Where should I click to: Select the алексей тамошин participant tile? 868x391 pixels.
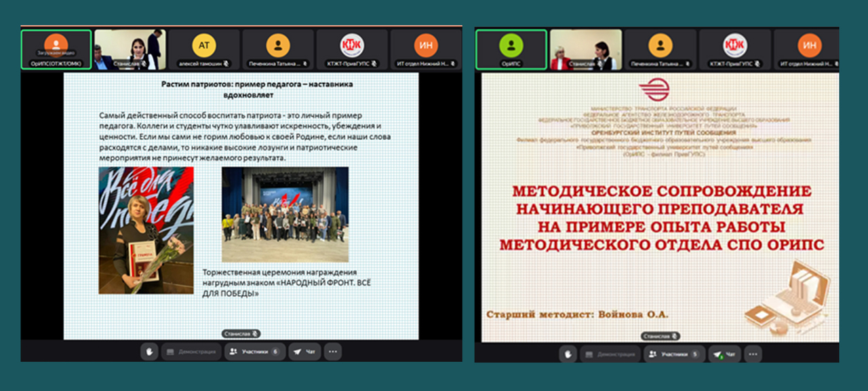[204, 50]
